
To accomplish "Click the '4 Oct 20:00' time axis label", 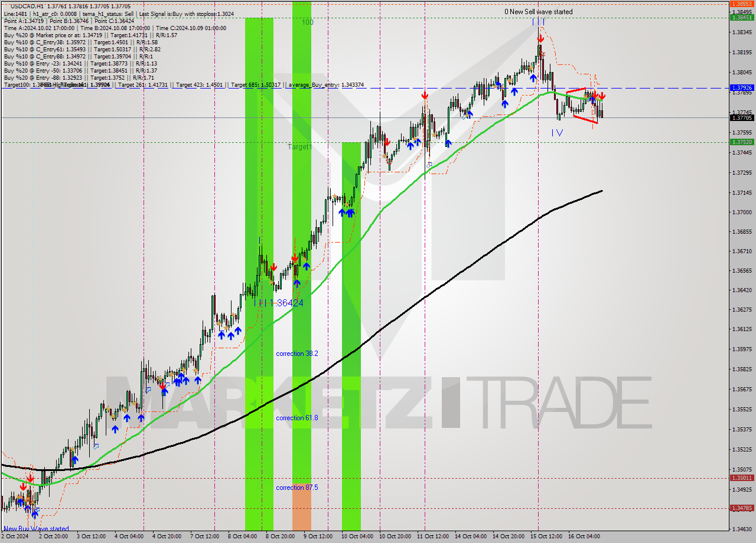I will [167, 537].
